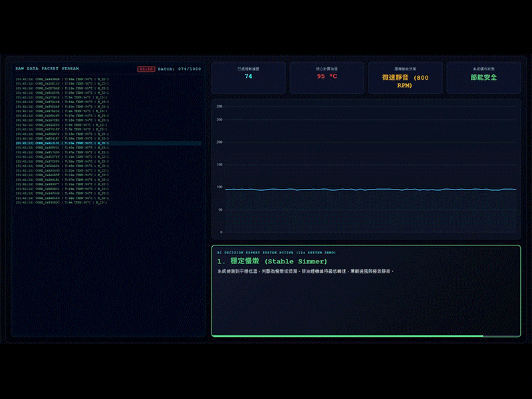Image resolution: width=532 pixels, height=399 pixels.
Task: Click the 穩定慢燉 (Stable Simmer) heading
Action: 272,261
